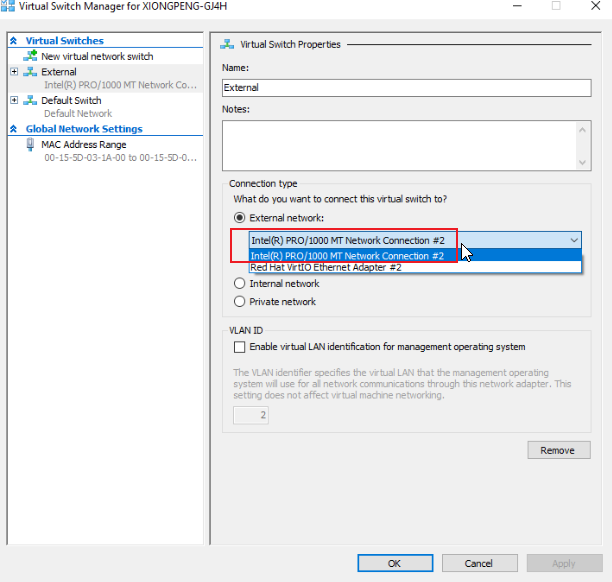
Task: Click the Apply button
Action: [564, 563]
